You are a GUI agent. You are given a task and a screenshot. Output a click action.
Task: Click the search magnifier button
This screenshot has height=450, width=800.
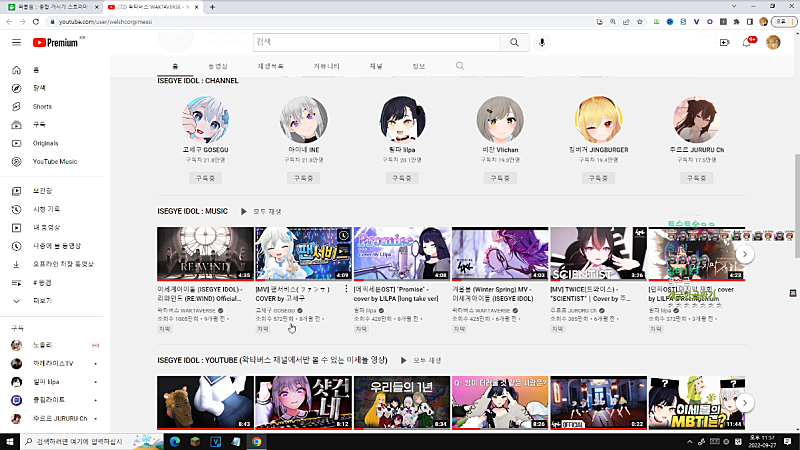coord(514,42)
